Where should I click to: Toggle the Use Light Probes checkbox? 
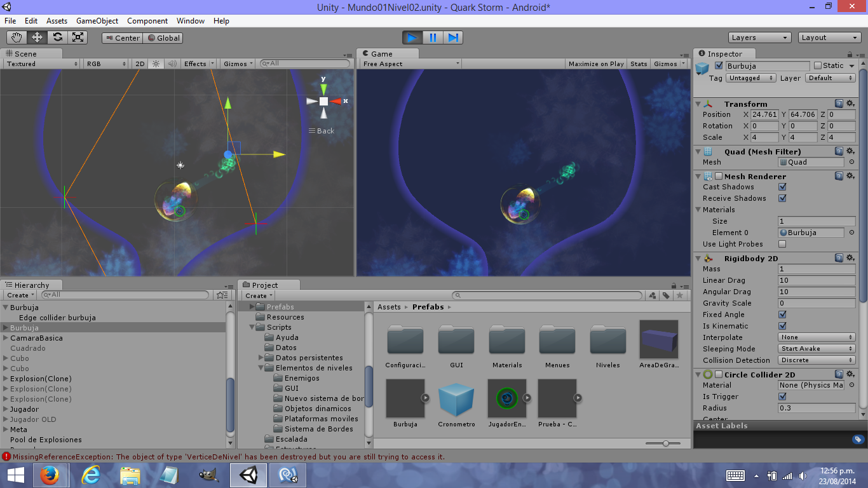click(x=782, y=244)
